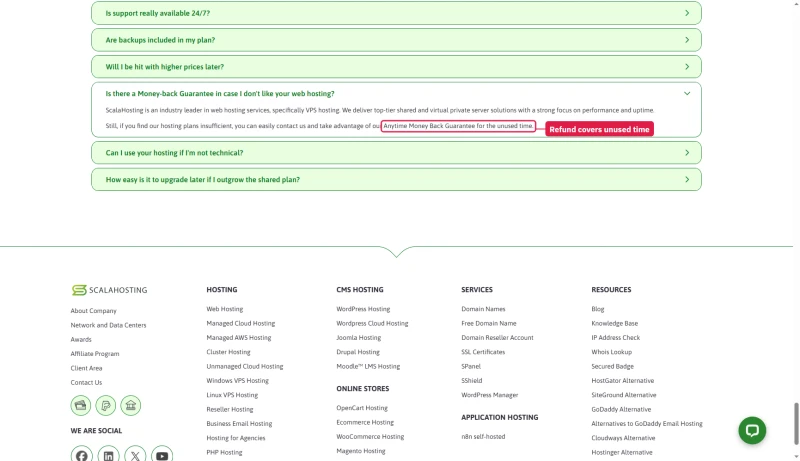The image size is (800, 461).
Task: Open n8n self-hosted link
Action: [483, 437]
